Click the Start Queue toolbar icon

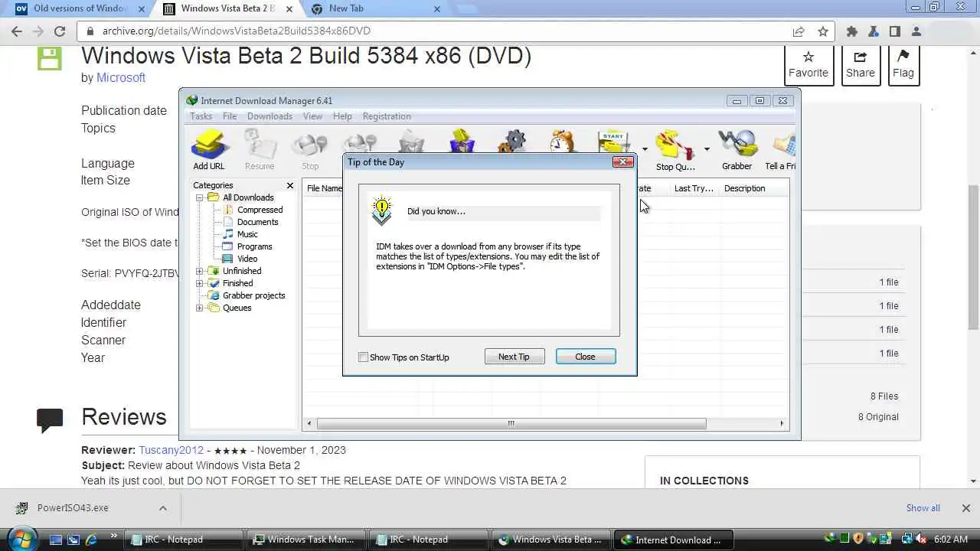(x=613, y=142)
